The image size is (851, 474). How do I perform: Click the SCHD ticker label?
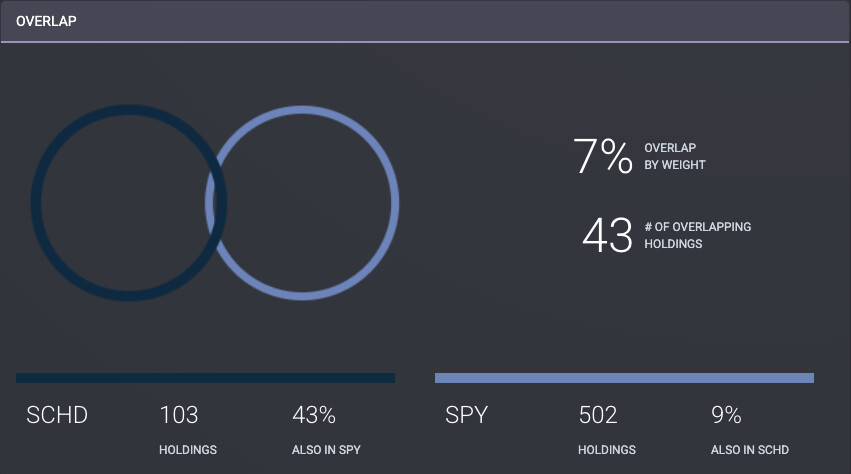pyautogui.click(x=57, y=415)
